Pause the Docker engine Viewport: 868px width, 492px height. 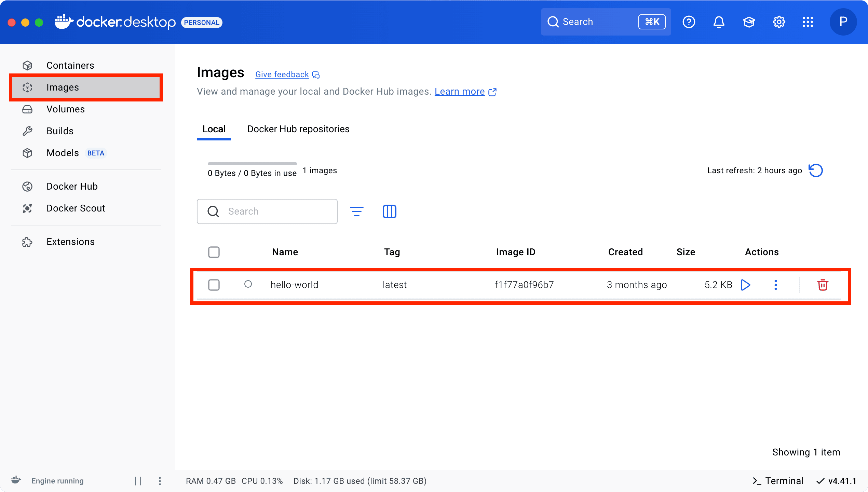coord(138,481)
